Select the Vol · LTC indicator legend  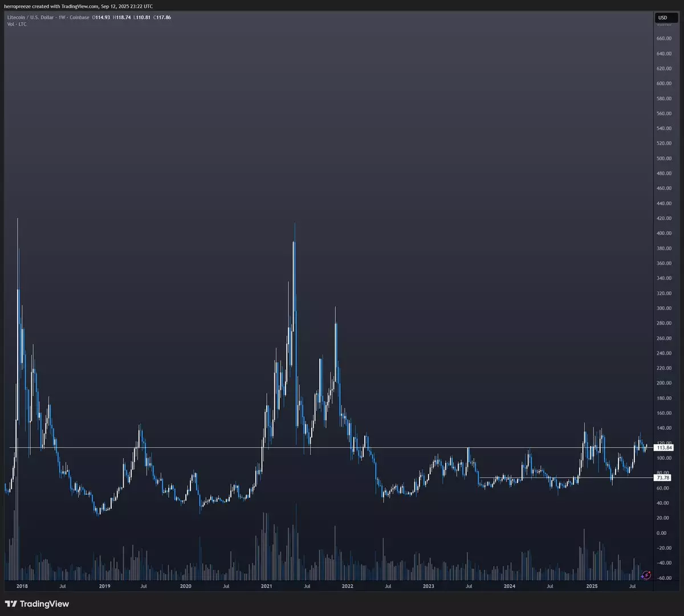pos(17,25)
